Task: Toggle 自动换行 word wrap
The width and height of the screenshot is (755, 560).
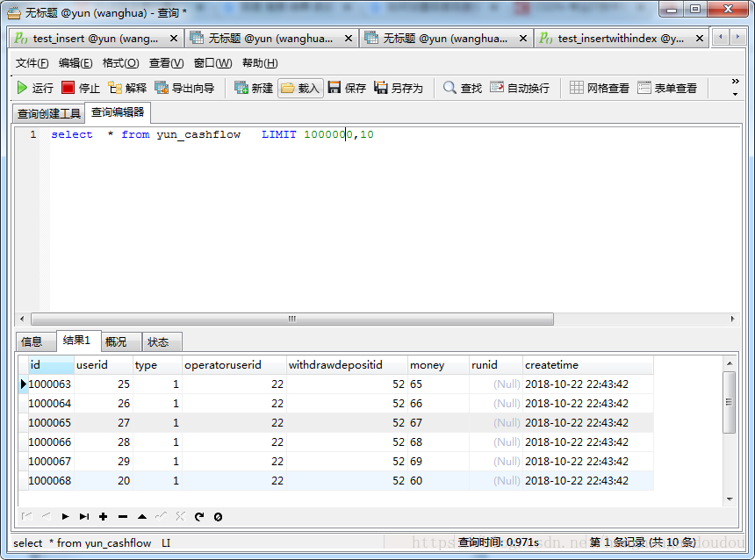Action: [x=520, y=88]
